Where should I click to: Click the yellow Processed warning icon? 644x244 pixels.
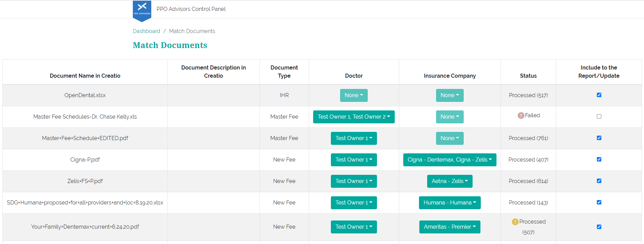tap(515, 222)
